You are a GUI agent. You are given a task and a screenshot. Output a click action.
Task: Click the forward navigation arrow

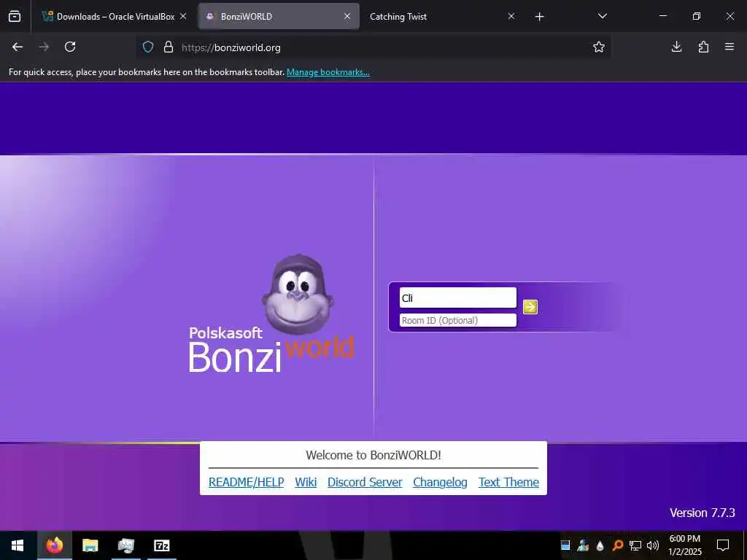point(44,47)
